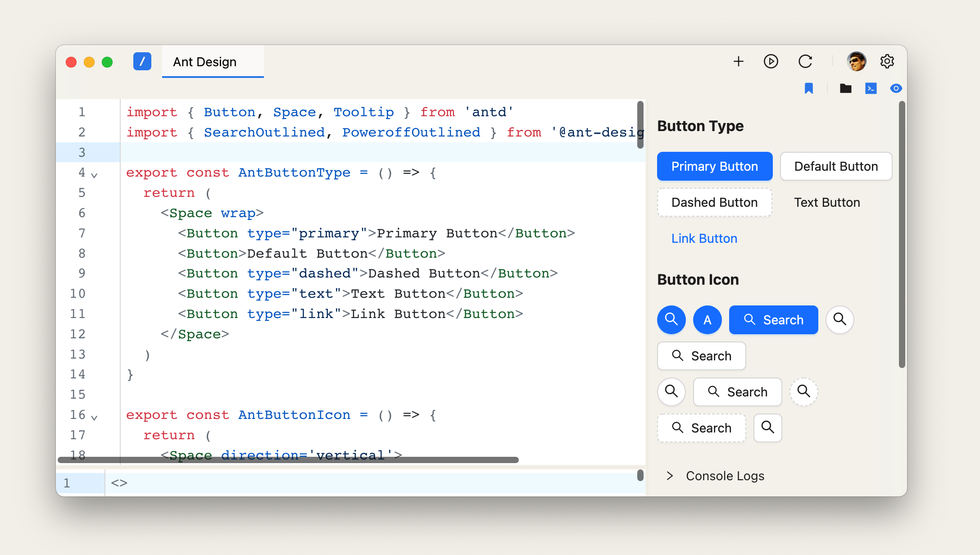Image resolution: width=980 pixels, height=555 pixels.
Task: Click the Primary Button
Action: (x=714, y=166)
